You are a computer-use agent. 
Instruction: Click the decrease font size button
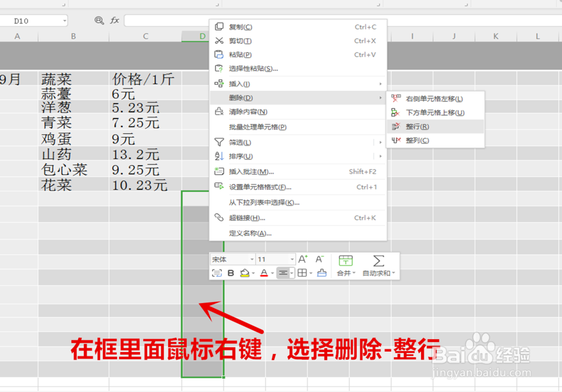point(319,259)
